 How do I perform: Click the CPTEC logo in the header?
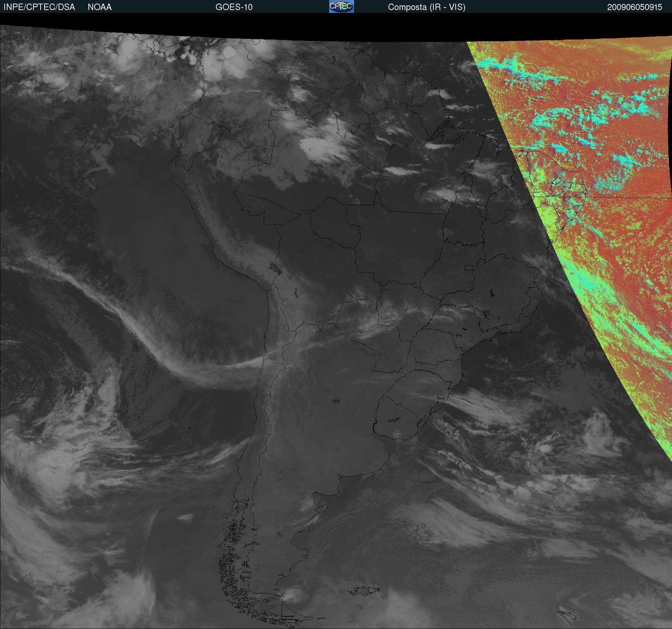(x=341, y=6)
